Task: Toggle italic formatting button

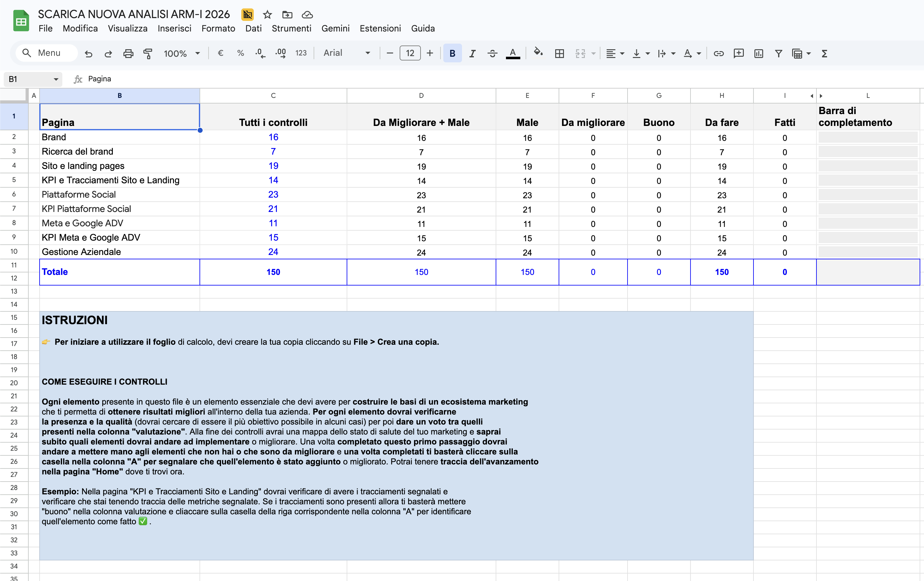Action: point(472,53)
